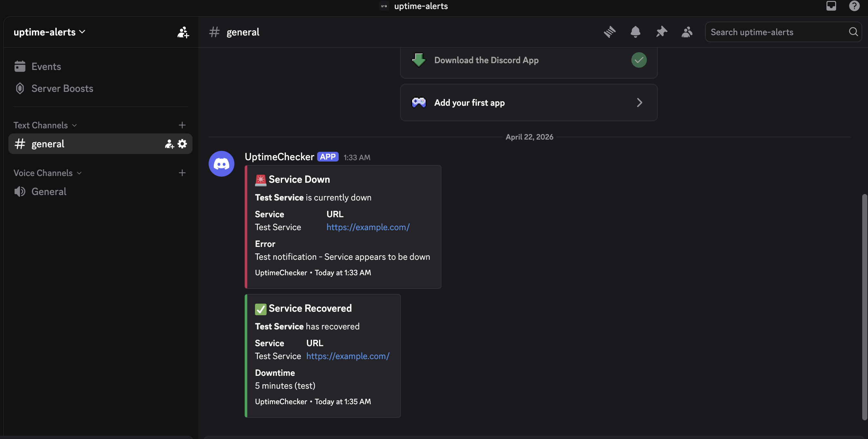Open notification settings bell icon
This screenshot has width=868, height=439.
(x=635, y=32)
